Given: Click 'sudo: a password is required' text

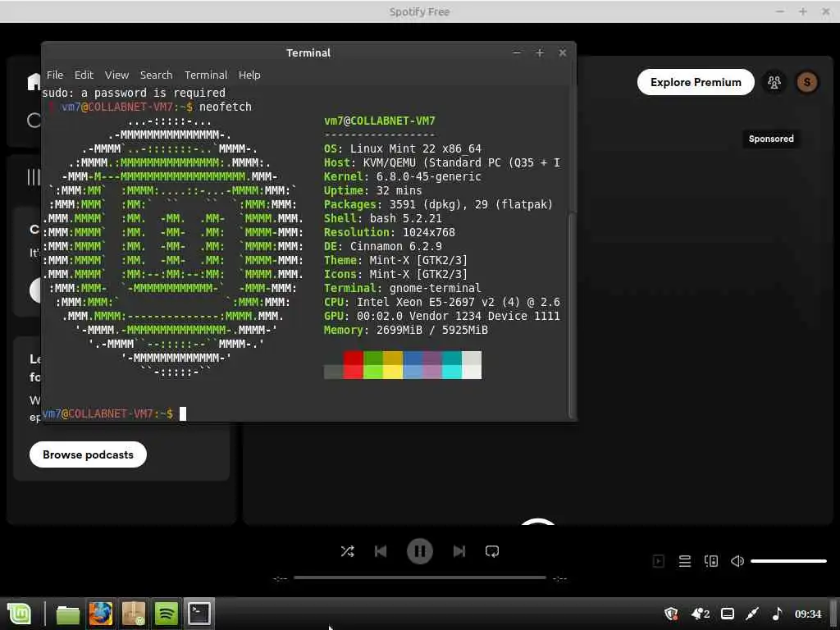Looking at the screenshot, I should 134,93.
